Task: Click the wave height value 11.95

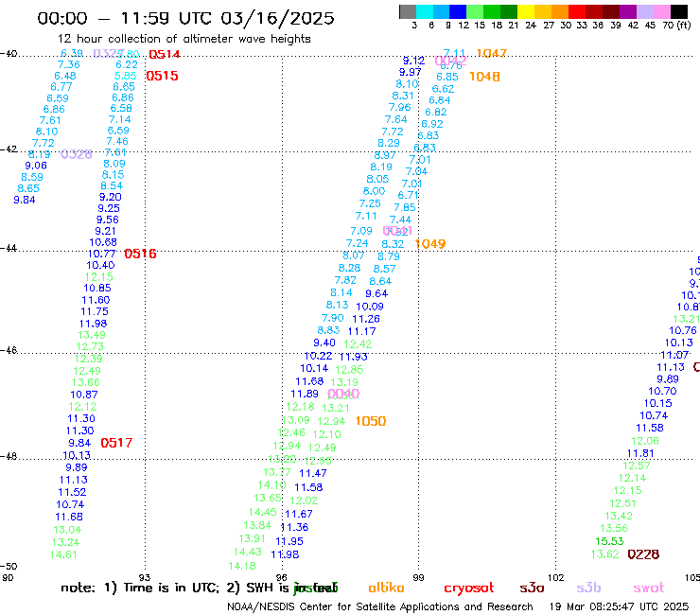Action: tap(289, 541)
